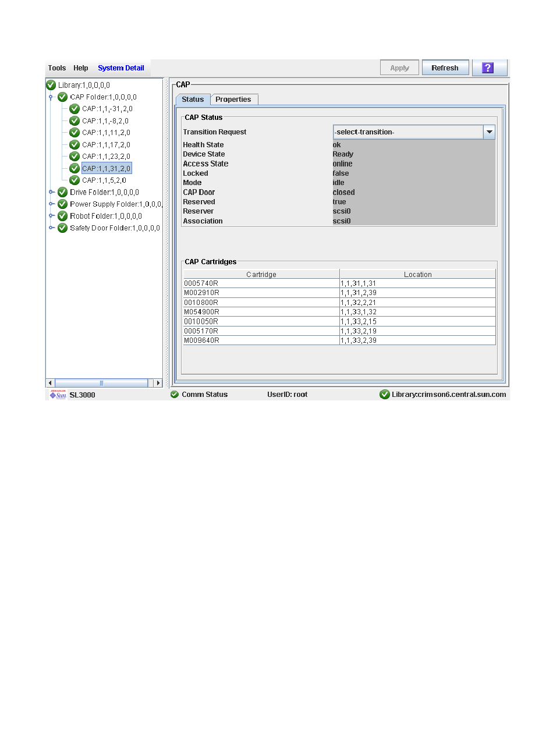Screen dimensions: 553x756
Task: Click the Robot Folder green check icon
Action: pyautogui.click(x=63, y=216)
